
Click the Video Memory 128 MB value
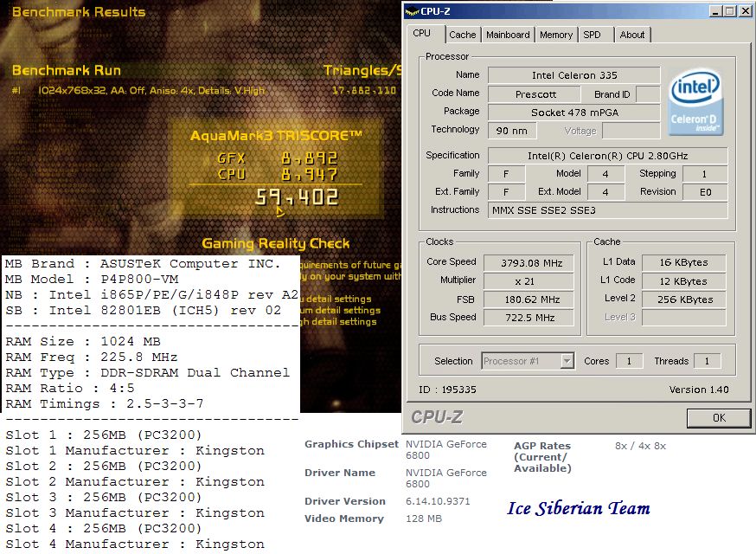click(x=424, y=519)
